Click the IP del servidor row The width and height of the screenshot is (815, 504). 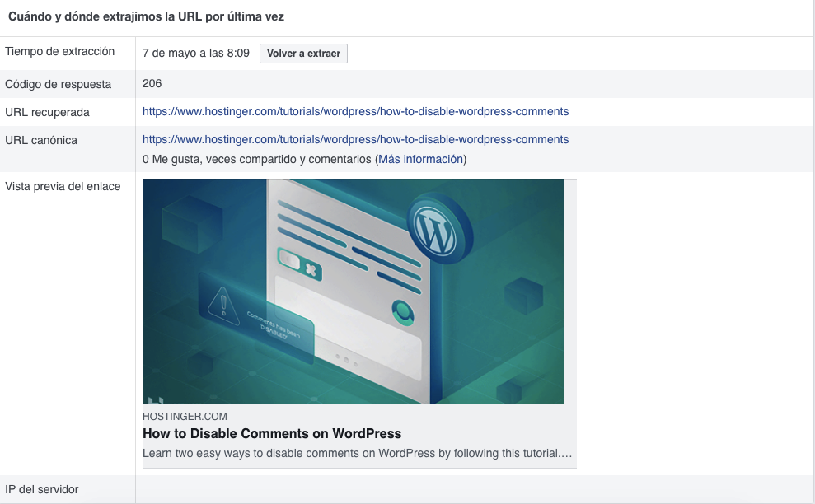[x=41, y=489]
